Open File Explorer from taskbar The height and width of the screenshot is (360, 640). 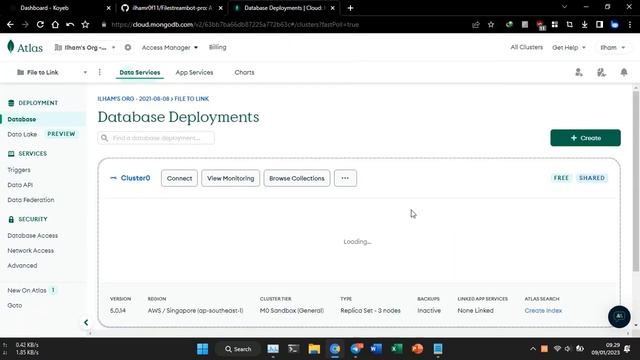click(x=314, y=349)
